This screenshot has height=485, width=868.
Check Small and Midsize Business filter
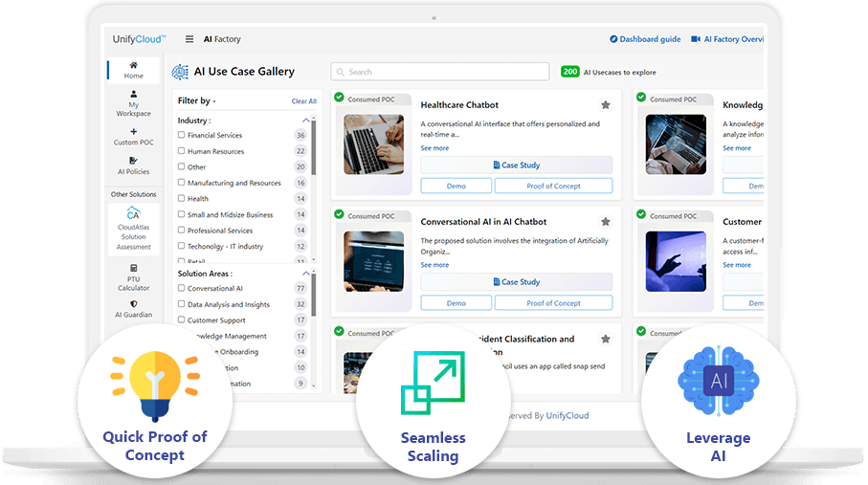[181, 213]
